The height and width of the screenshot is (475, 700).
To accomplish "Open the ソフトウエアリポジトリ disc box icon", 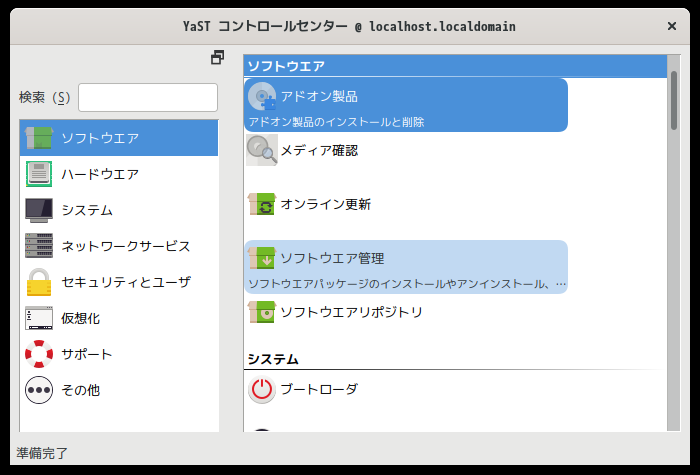I will pos(262,312).
